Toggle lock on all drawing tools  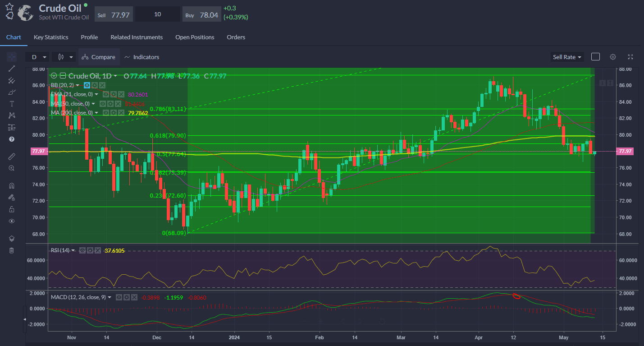click(x=12, y=209)
